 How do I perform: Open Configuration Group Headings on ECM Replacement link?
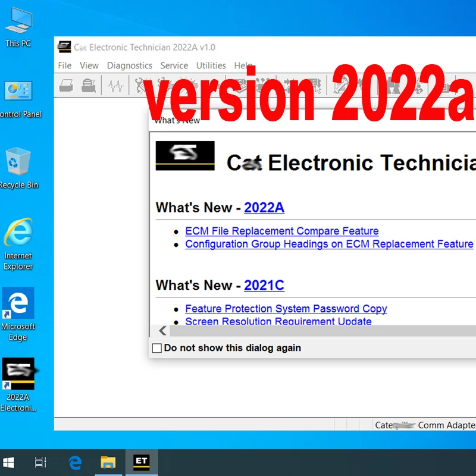pos(329,244)
